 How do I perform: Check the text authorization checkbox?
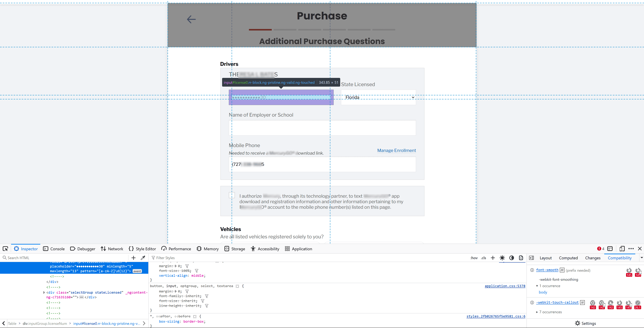[x=232, y=195]
